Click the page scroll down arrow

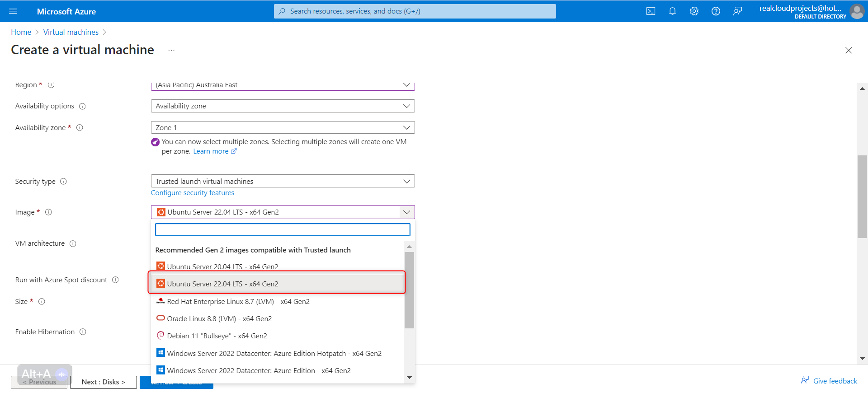click(862, 359)
